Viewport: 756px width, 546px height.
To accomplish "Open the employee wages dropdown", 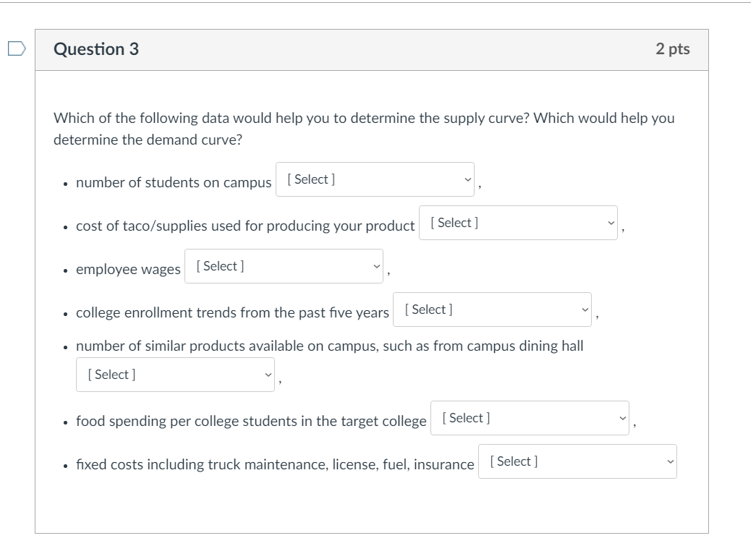I will point(284,265).
